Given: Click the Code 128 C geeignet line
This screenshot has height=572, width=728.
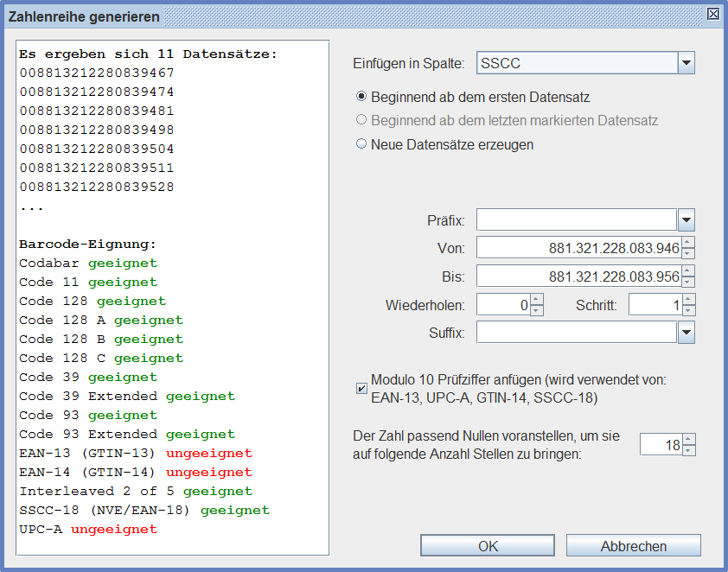Looking at the screenshot, I should coord(101,358).
